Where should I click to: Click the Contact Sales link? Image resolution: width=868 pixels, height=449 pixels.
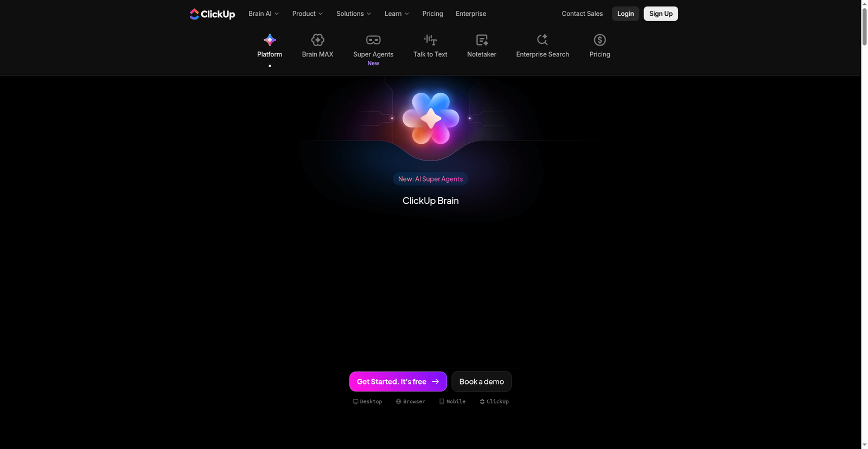[x=582, y=14]
